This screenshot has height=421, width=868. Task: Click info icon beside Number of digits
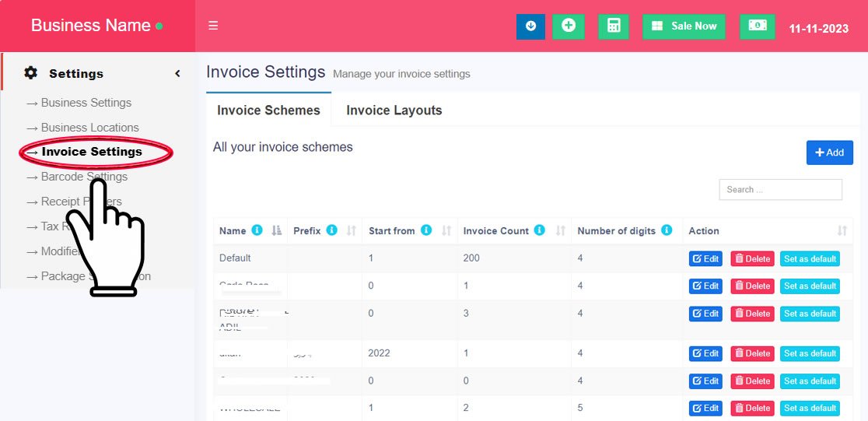pyautogui.click(x=667, y=230)
